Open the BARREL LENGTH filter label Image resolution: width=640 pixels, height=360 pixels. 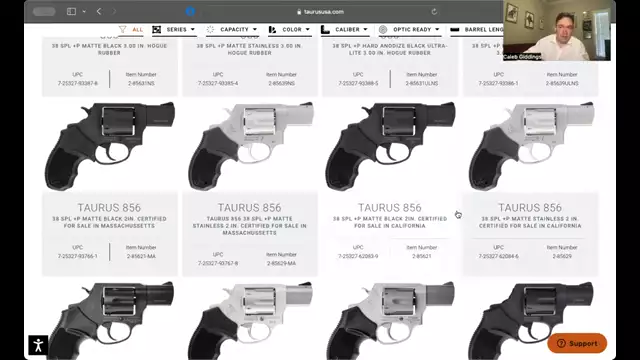[484, 29]
